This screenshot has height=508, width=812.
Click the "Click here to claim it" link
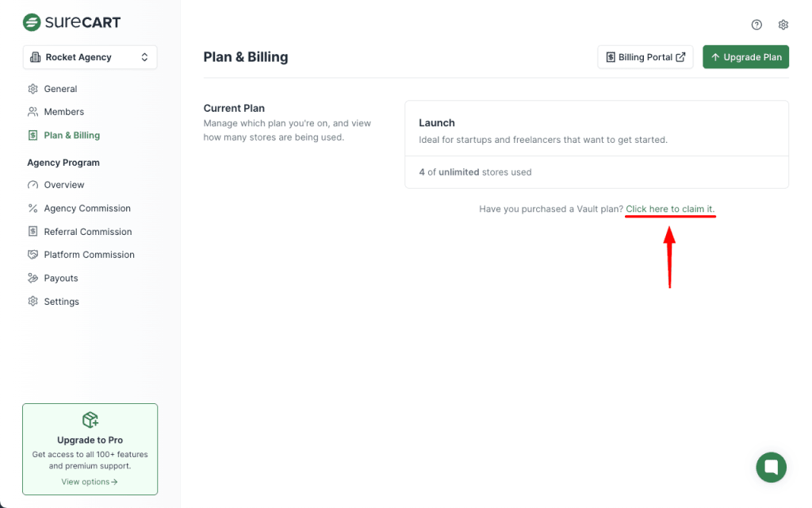click(x=670, y=209)
